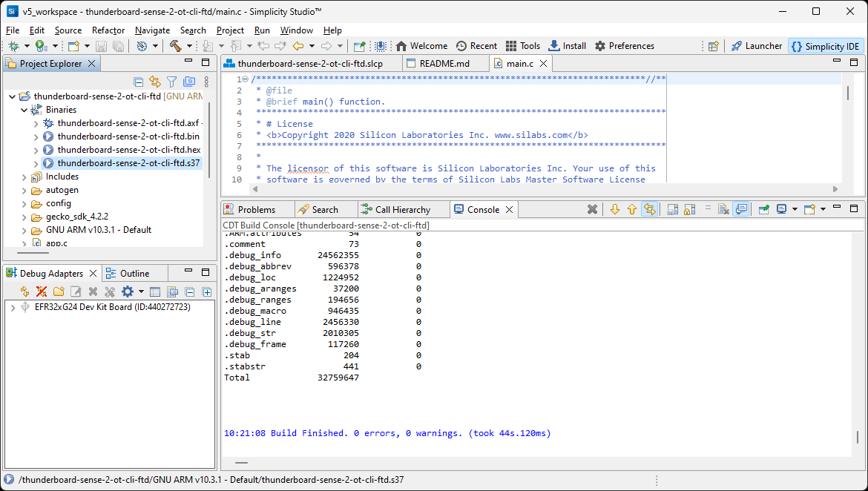The height and width of the screenshot is (491, 868).
Task: Expand the EFR32xG24 Dev Kit Board entry
Action: click(15, 306)
